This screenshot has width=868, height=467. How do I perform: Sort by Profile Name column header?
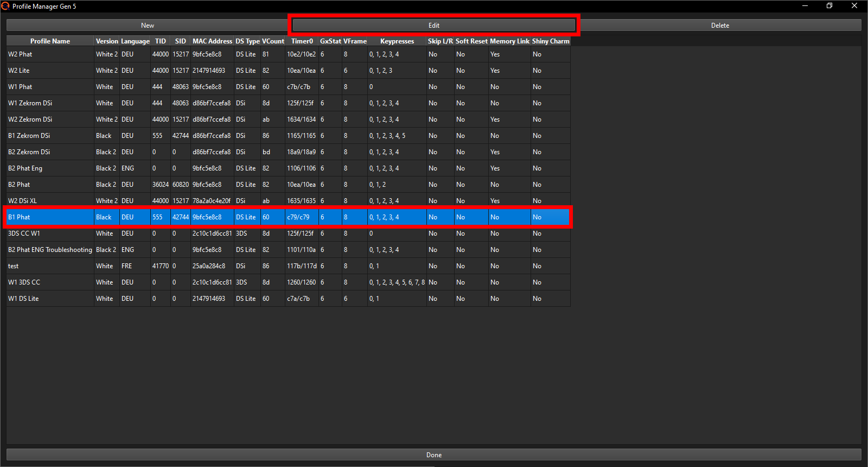coord(50,41)
